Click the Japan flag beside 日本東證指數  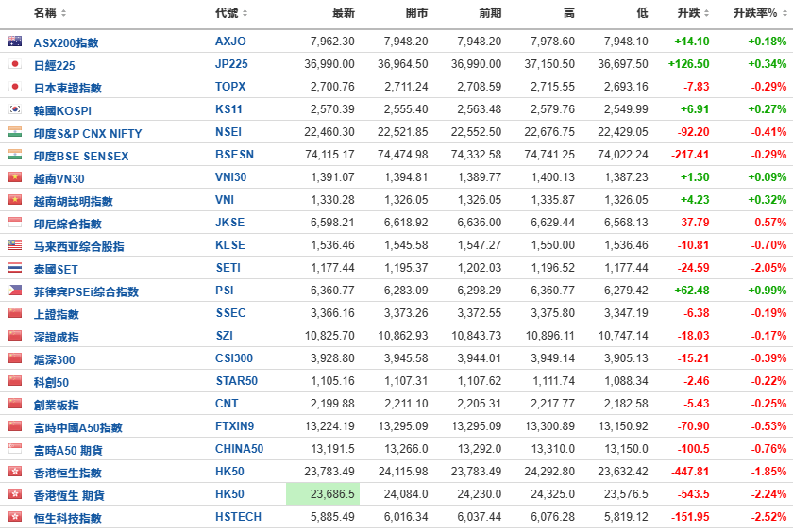click(15, 87)
